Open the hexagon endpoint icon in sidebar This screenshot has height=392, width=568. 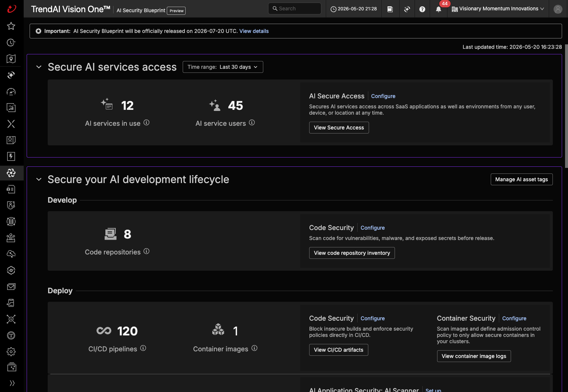coord(11,270)
